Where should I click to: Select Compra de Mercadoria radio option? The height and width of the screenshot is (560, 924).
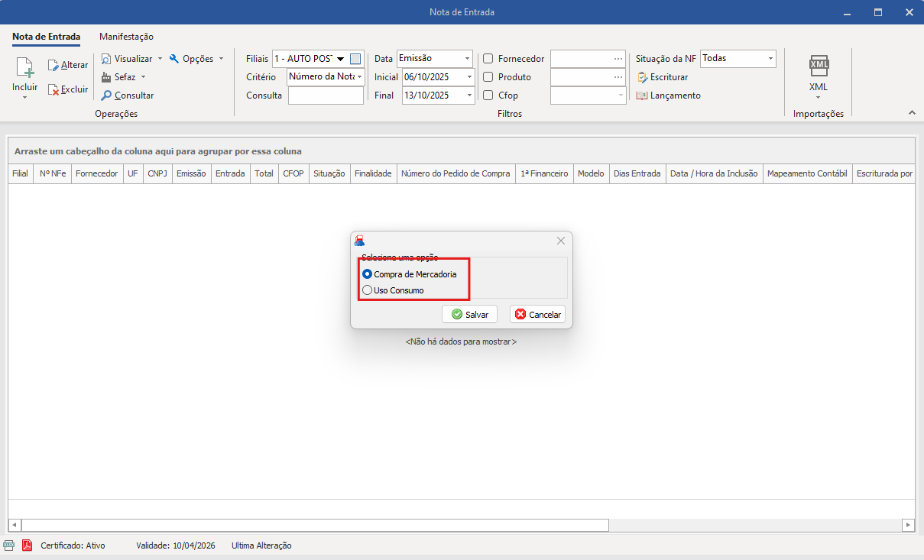pos(368,274)
